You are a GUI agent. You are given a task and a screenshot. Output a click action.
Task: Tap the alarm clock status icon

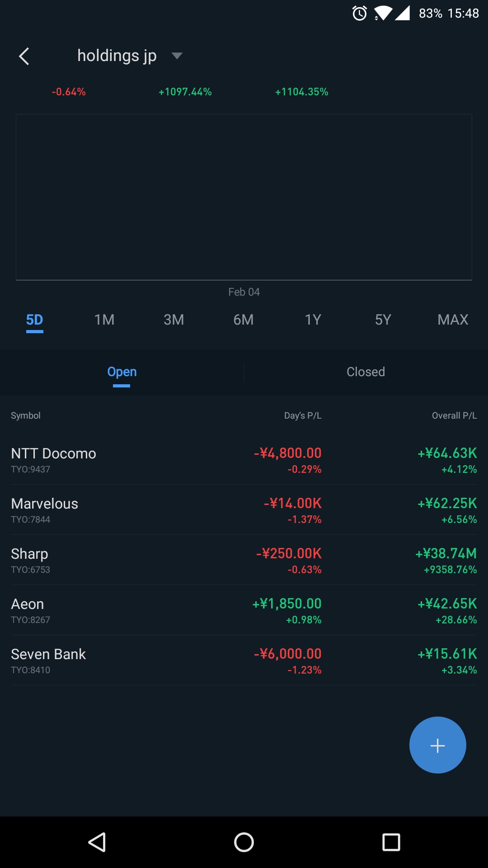(x=360, y=14)
